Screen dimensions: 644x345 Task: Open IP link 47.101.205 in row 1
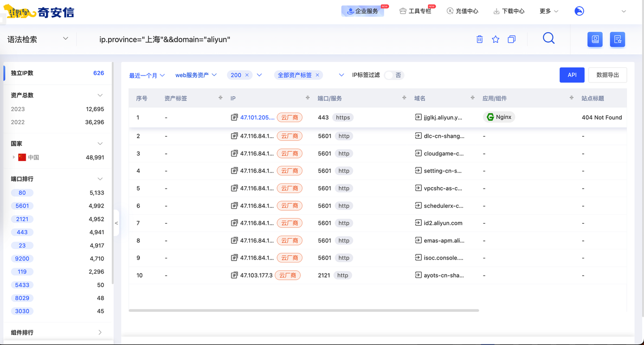coord(258,117)
